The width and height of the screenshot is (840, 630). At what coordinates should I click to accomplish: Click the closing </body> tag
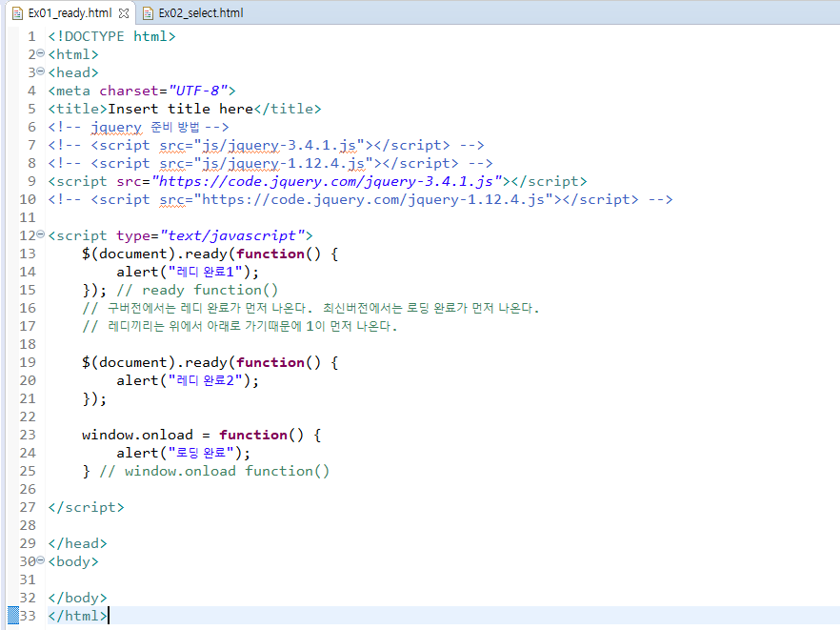[x=78, y=598]
